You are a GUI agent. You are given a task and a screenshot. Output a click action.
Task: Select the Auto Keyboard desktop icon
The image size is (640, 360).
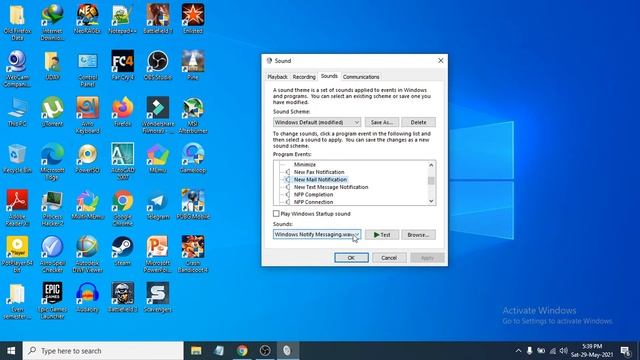pyautogui.click(x=87, y=115)
